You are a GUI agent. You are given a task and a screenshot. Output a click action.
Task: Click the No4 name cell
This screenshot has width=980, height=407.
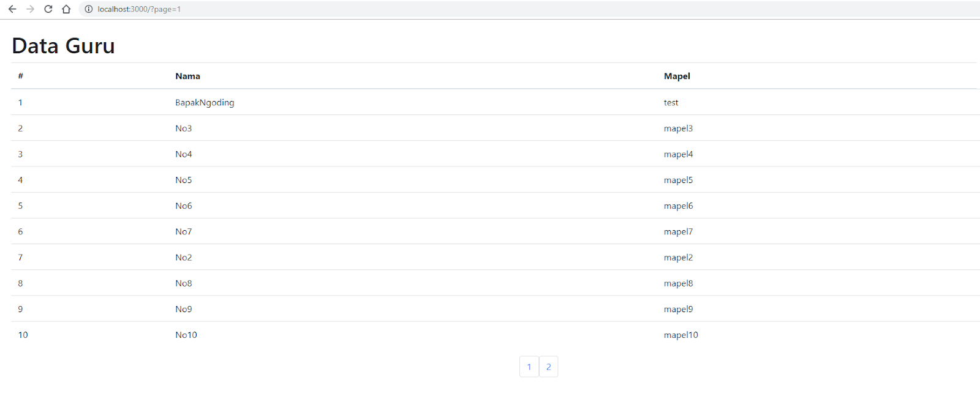pyautogui.click(x=184, y=154)
